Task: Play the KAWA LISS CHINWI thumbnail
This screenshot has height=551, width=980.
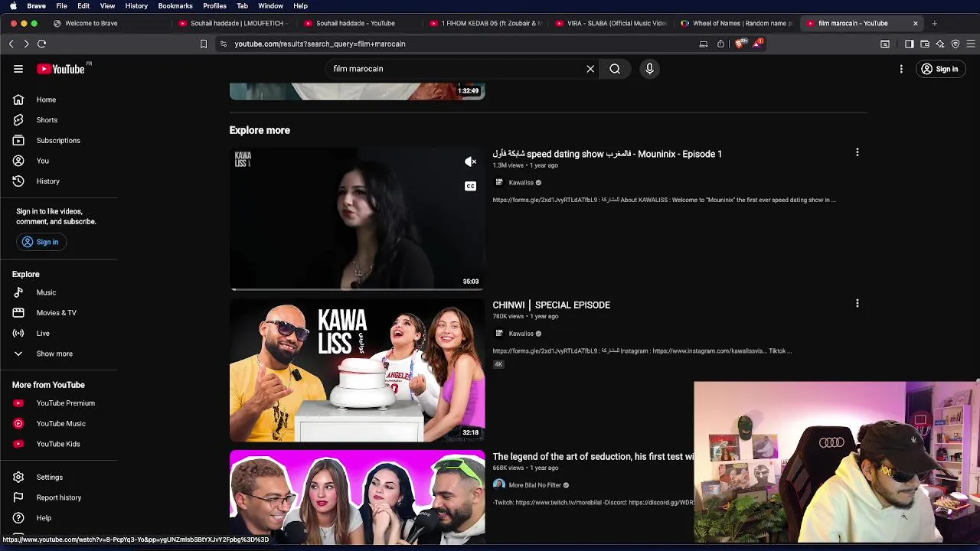Action: tap(357, 370)
